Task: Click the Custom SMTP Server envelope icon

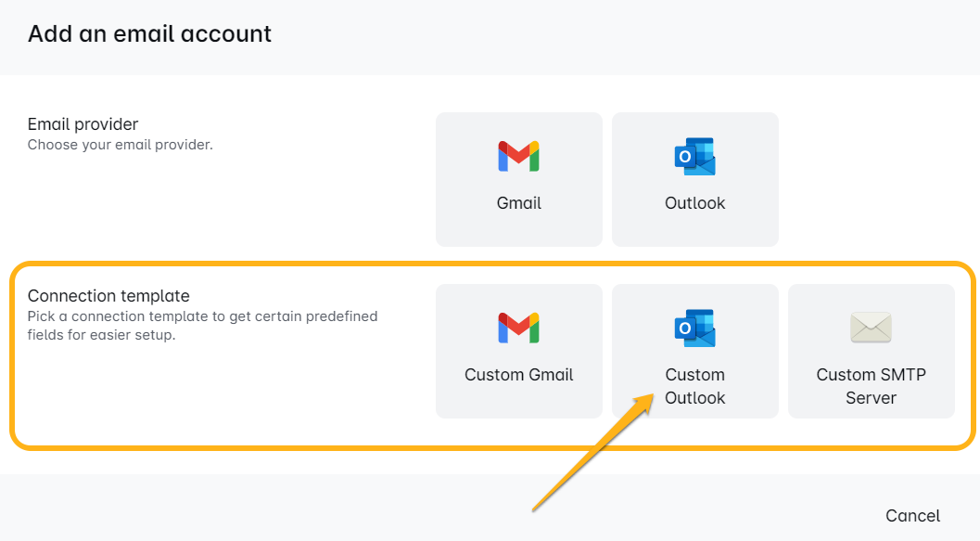Action: point(871,328)
